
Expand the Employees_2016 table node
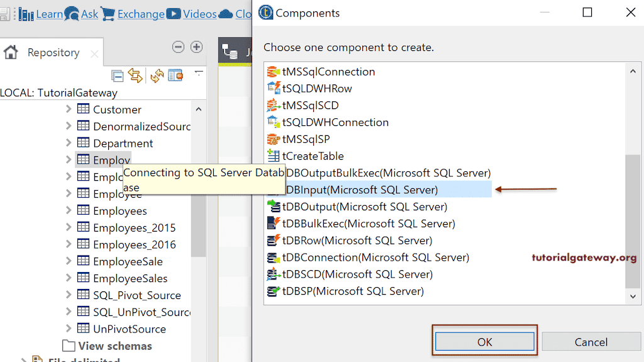click(68, 244)
